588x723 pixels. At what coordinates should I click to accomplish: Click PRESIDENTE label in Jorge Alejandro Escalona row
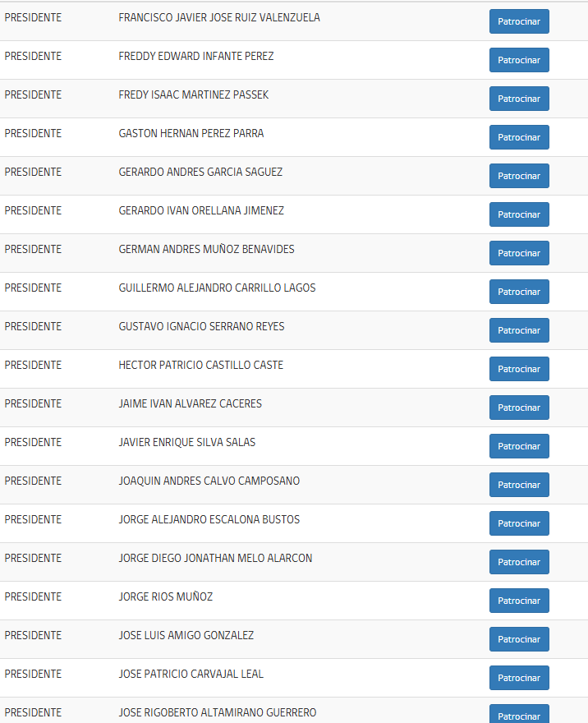point(33,519)
